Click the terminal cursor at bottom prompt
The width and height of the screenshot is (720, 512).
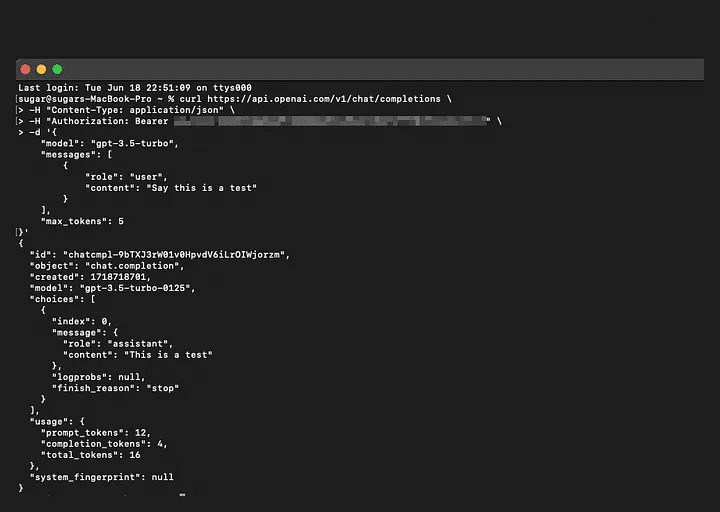(x=182, y=495)
